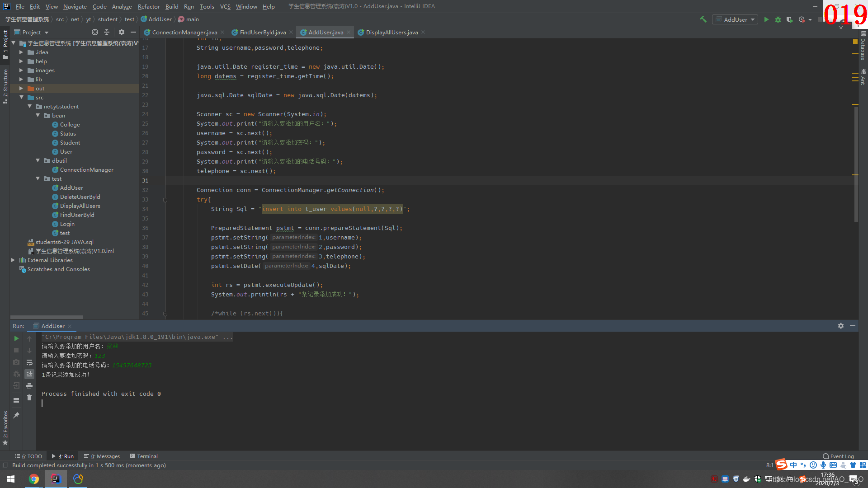Viewport: 868px width, 488px height.
Task: Pin the Run tab
Action: pos(16,415)
